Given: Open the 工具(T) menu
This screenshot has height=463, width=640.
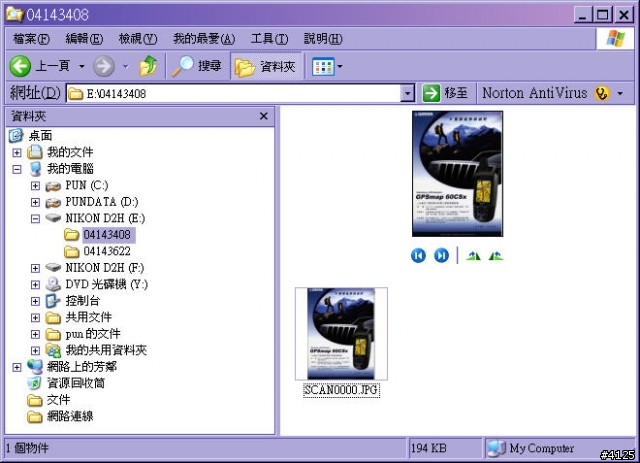Looking at the screenshot, I should (x=269, y=39).
